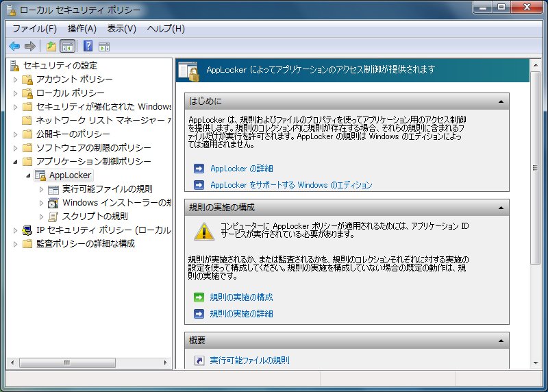Expand the IP セキュリティ ポリシー node
The height and width of the screenshot is (392, 548).
click(15, 230)
